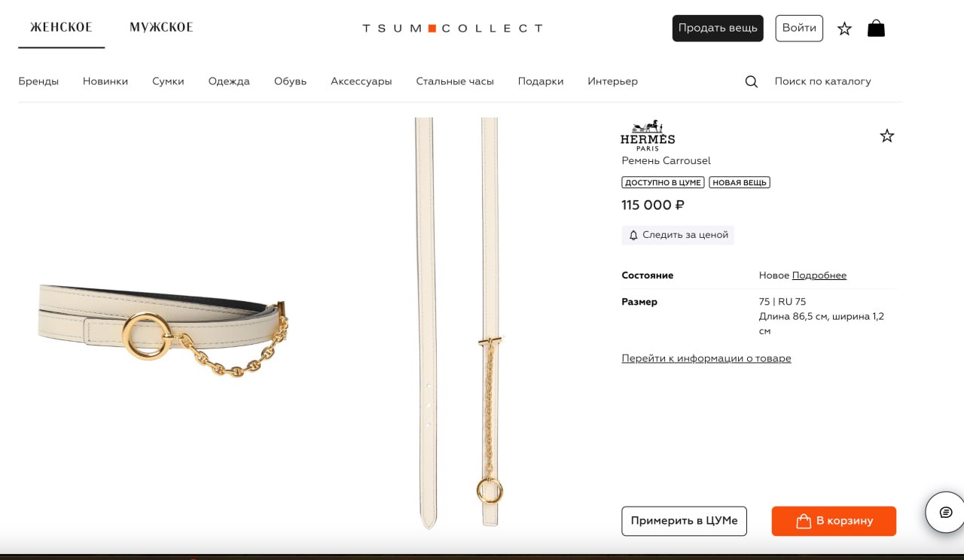Focus the 'Поиск по каталогу' search field

tap(822, 81)
